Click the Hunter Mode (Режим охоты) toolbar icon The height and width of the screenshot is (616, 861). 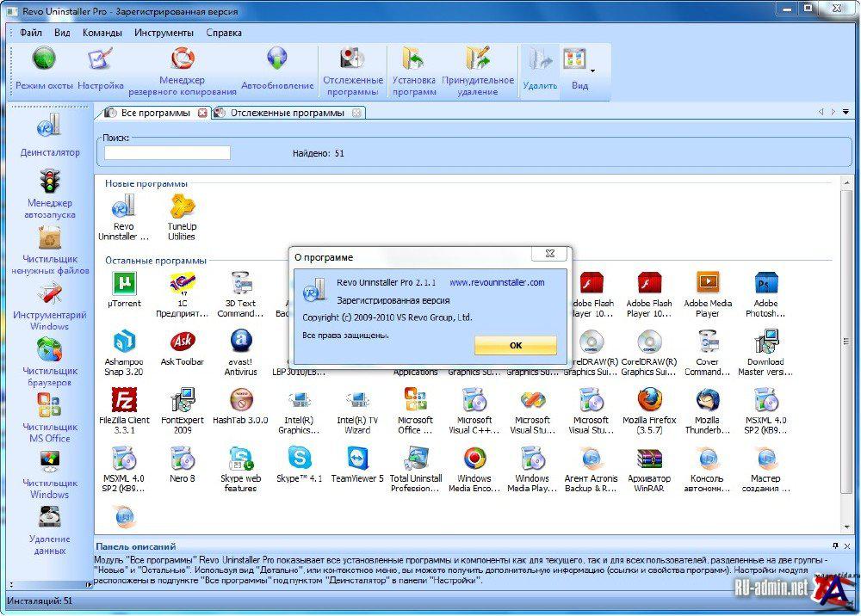(x=44, y=59)
